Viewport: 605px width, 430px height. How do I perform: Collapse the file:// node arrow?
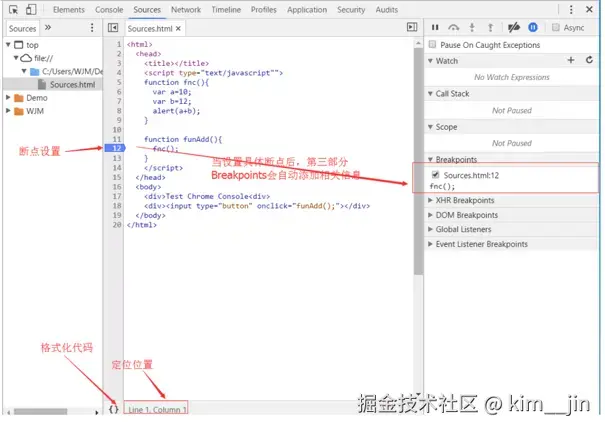pyautogui.click(x=16, y=58)
